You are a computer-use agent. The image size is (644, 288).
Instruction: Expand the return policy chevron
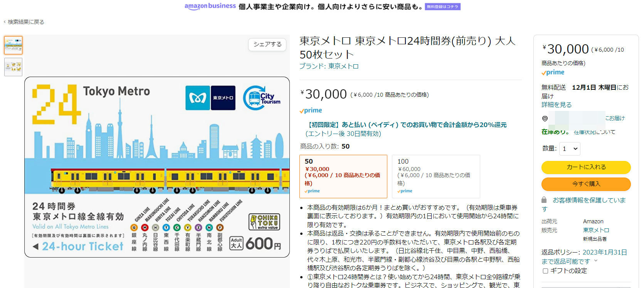click(596, 261)
